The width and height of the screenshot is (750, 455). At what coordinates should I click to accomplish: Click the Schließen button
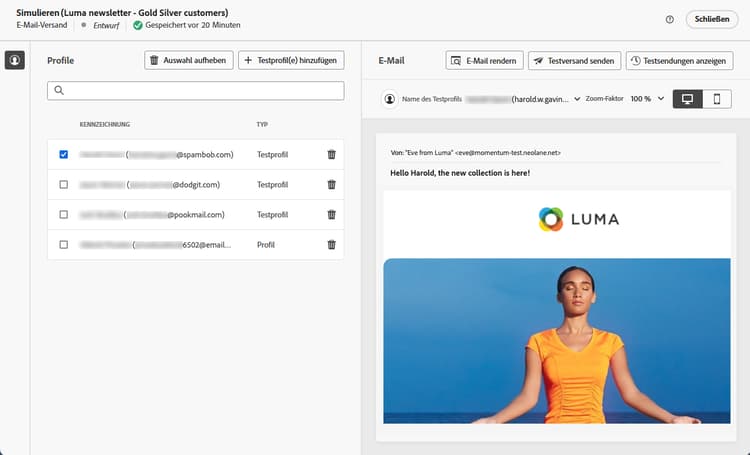[712, 19]
